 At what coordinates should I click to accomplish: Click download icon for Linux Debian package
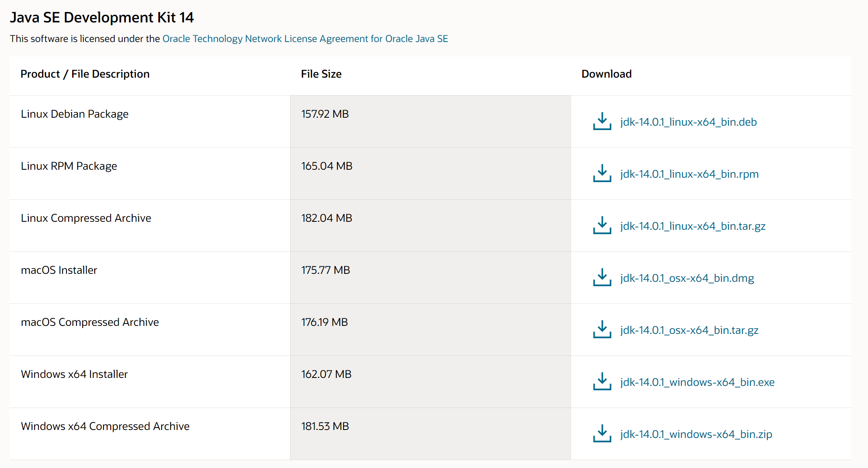602,121
